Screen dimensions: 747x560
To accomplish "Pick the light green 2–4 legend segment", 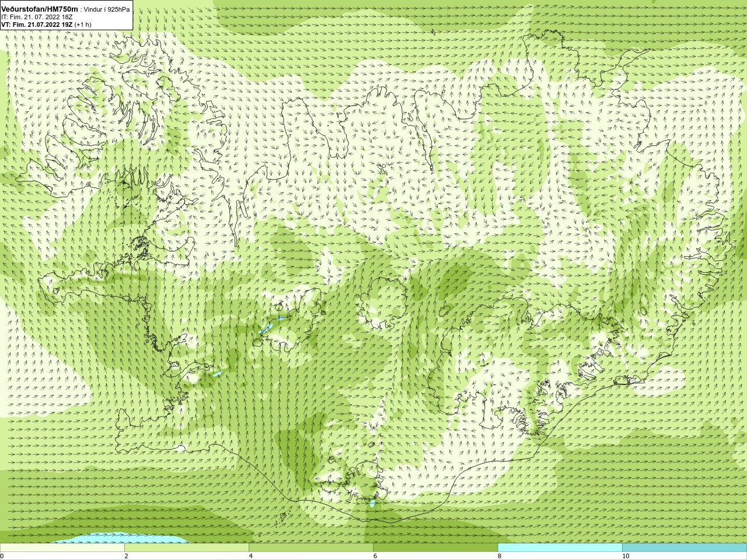I will [x=187, y=548].
